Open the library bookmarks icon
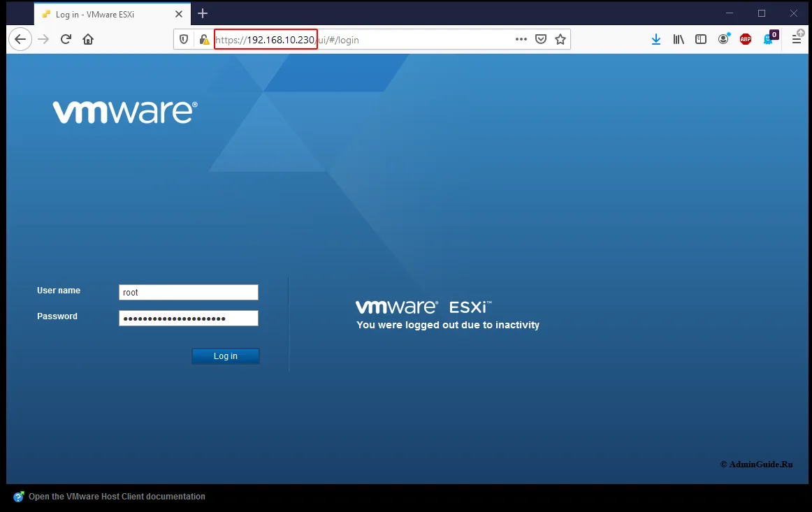The width and height of the screenshot is (812, 512). pyautogui.click(x=679, y=39)
